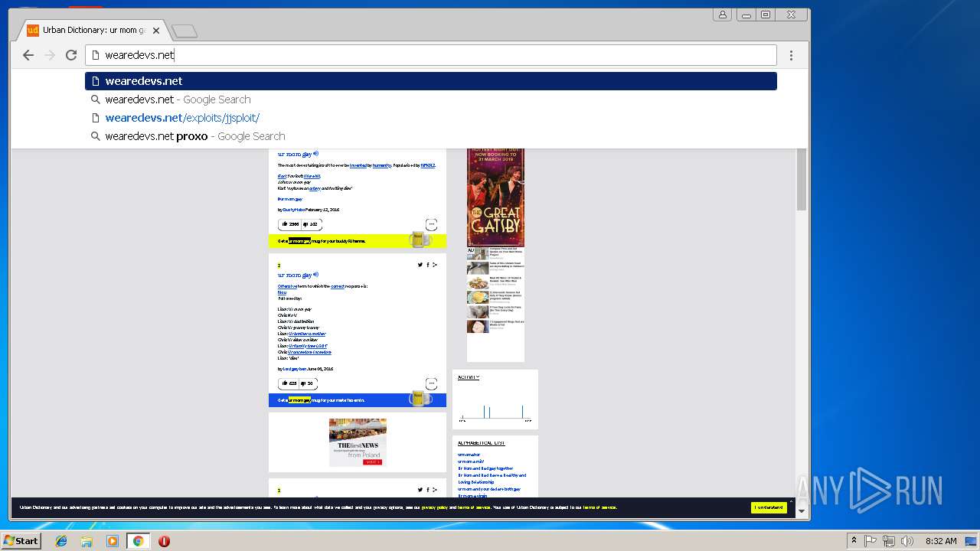980x551 pixels.
Task: Open the Chrome profile icon
Action: click(722, 15)
